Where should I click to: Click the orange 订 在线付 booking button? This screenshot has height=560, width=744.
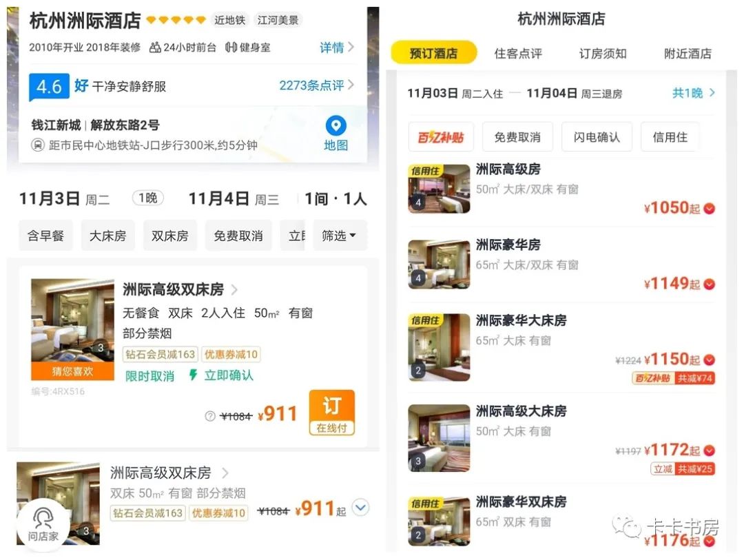point(331,413)
